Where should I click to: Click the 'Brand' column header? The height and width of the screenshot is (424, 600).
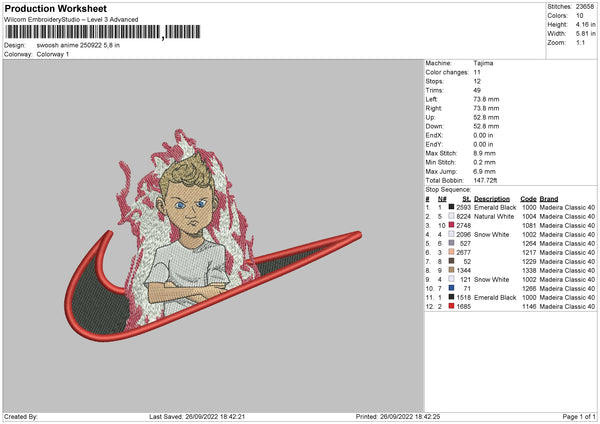549,199
